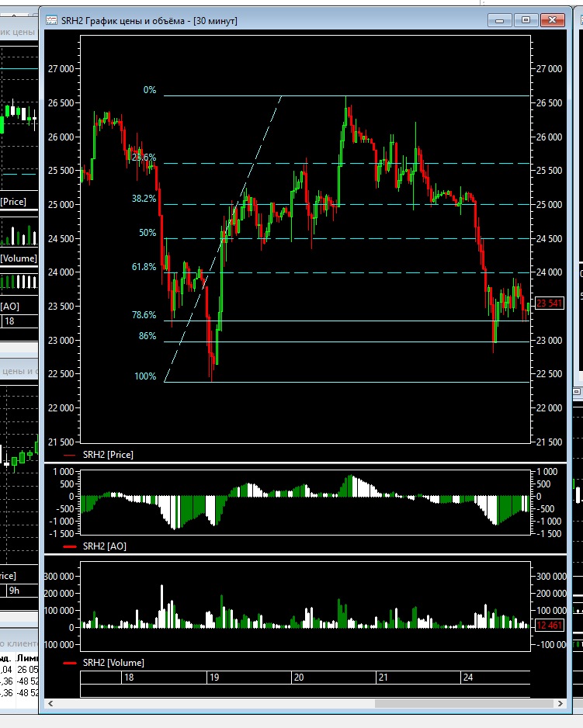Viewport: 583px width, 728px height.
Task: Click [AO] label in the background left window
Action: coord(10,307)
